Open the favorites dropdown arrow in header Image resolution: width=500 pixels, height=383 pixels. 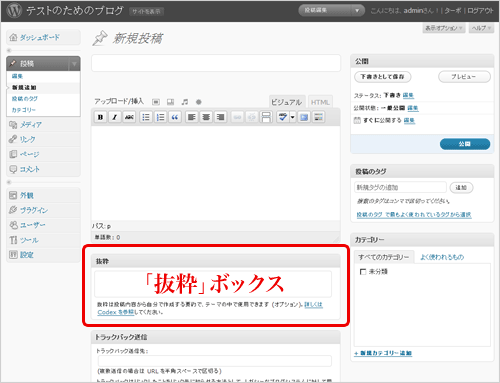pyautogui.click(x=357, y=11)
